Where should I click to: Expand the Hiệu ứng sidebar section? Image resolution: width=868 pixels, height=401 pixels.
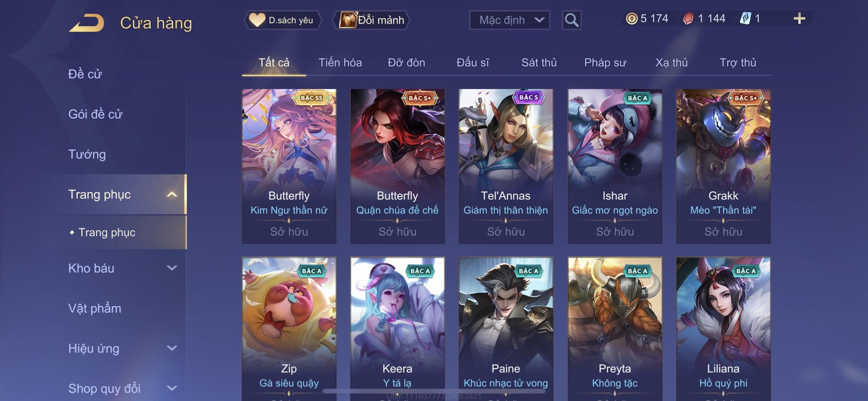pyautogui.click(x=172, y=348)
